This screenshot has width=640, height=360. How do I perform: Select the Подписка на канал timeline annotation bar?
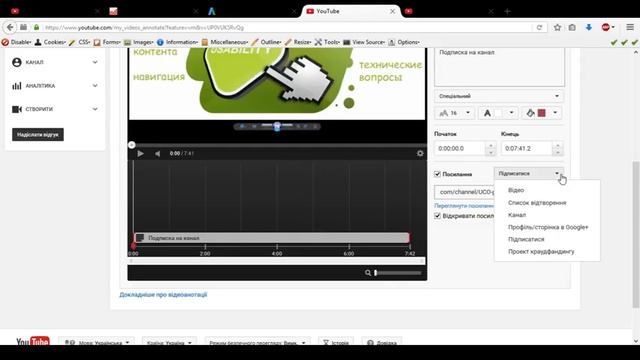pos(272,238)
